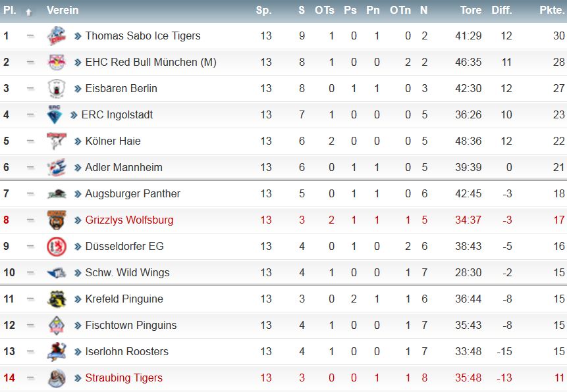Screen dimensions: 567x392
Task: Open the Augsburger Panther team link
Action: pos(132,193)
